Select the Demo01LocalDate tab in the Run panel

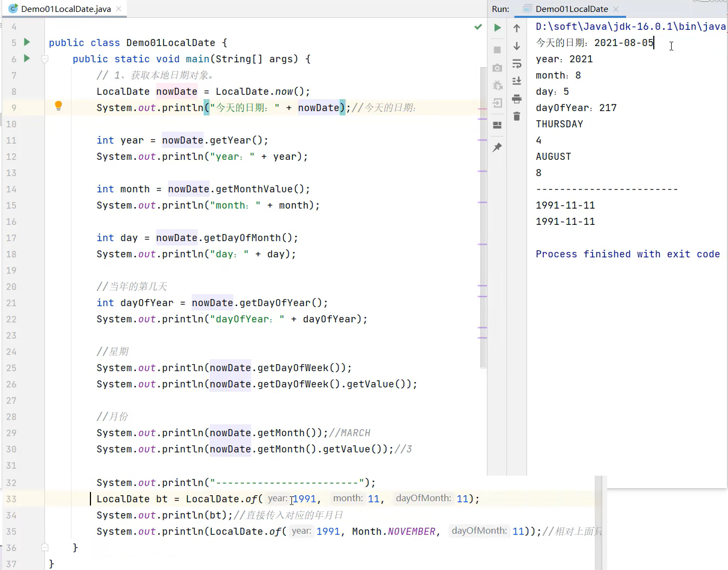571,9
